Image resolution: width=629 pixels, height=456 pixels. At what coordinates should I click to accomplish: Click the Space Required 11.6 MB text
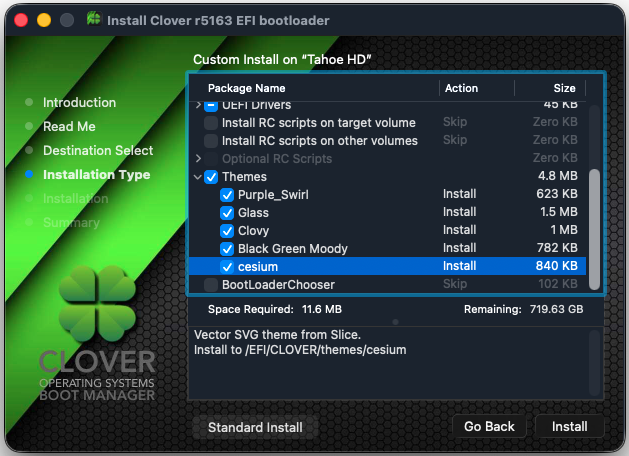[x=275, y=309]
